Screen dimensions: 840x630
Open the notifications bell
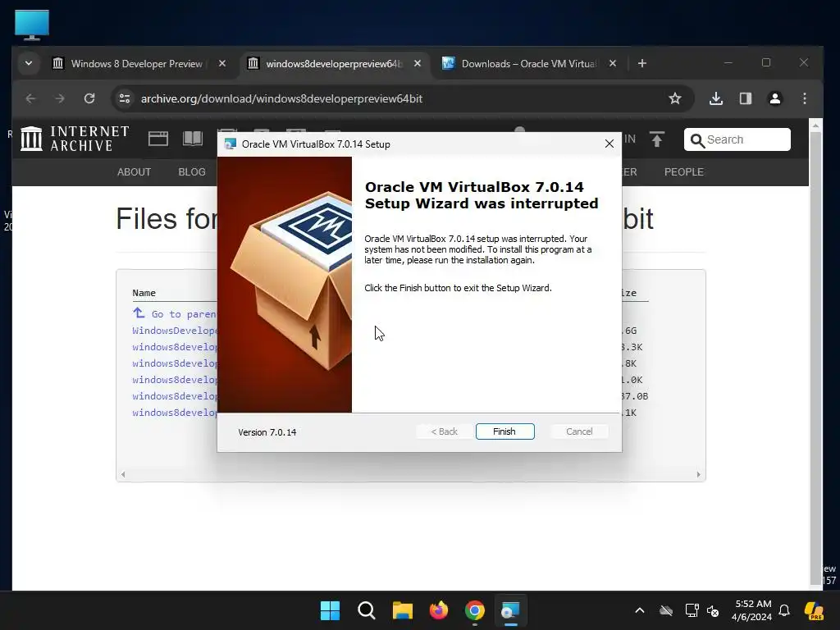click(x=784, y=610)
